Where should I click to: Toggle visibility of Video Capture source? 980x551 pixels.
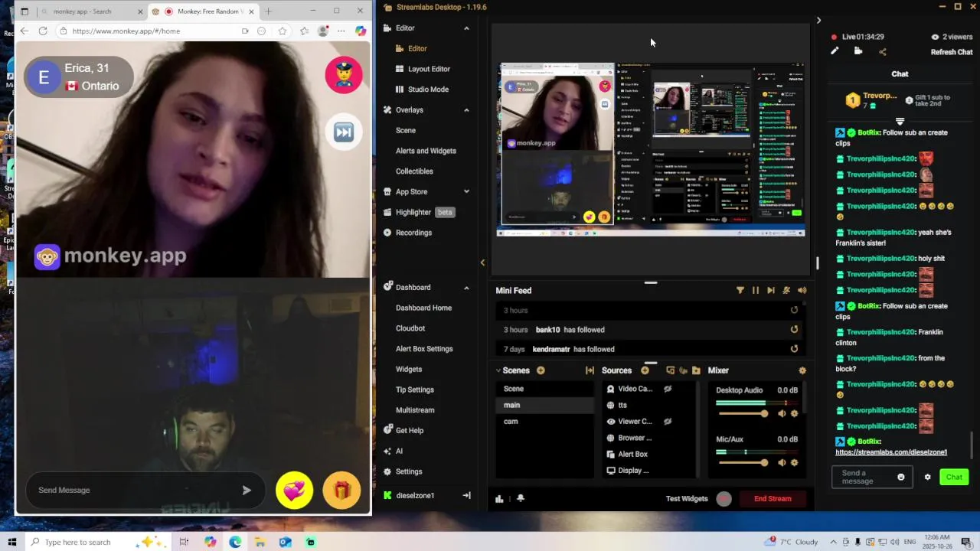tap(668, 389)
